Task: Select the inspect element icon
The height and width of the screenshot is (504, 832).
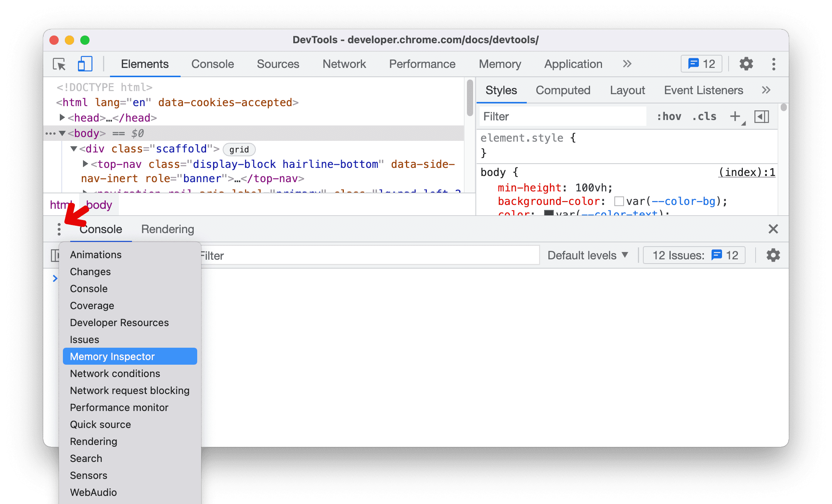Action: [59, 64]
